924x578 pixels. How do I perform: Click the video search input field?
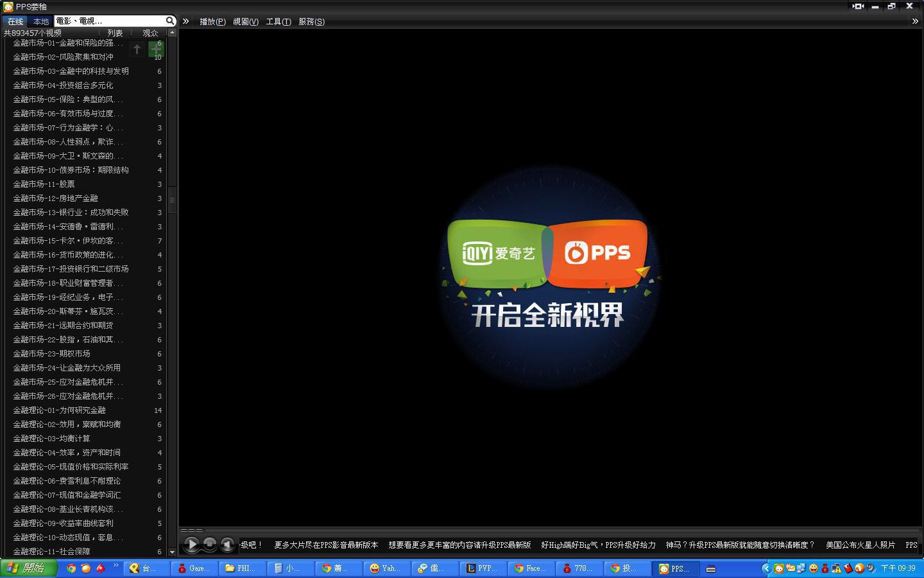[x=109, y=21]
